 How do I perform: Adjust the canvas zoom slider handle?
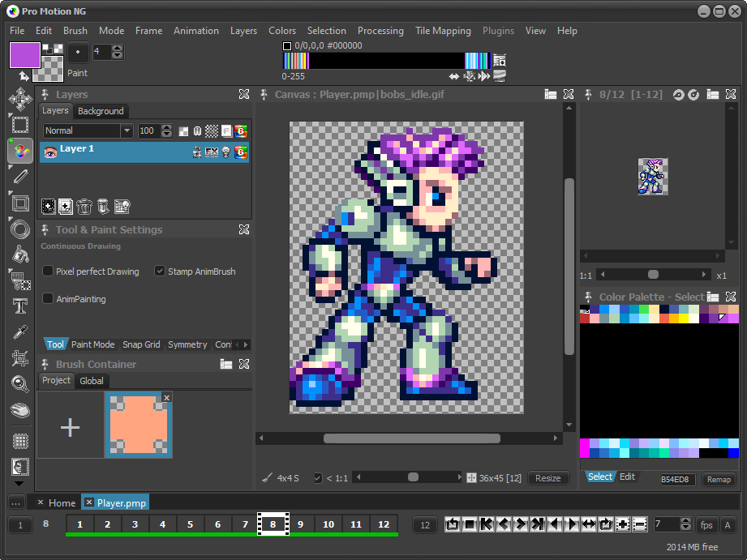[413, 477]
